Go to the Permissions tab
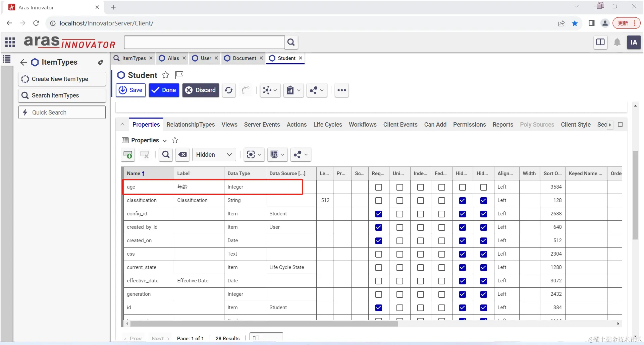This screenshot has width=644, height=345. click(x=469, y=125)
